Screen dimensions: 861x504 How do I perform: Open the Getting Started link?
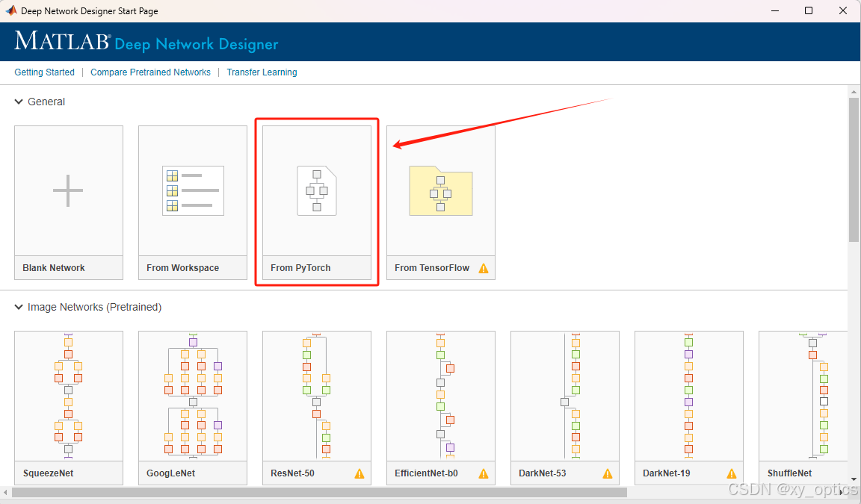tap(45, 72)
